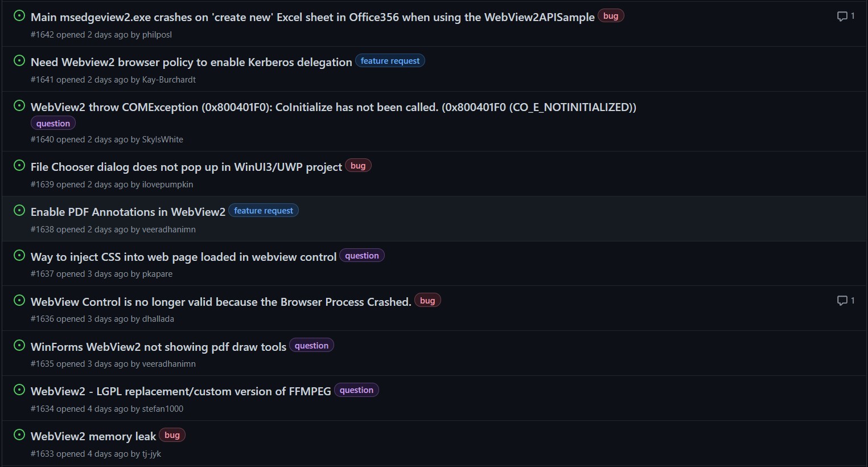Click open status icon for FFMPEG issue
The height and width of the screenshot is (467, 868).
19,390
